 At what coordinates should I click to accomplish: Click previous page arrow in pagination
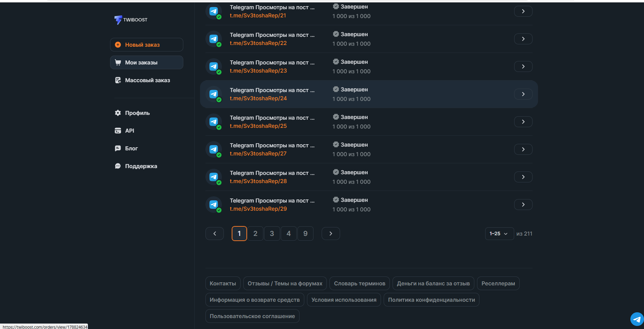click(215, 234)
